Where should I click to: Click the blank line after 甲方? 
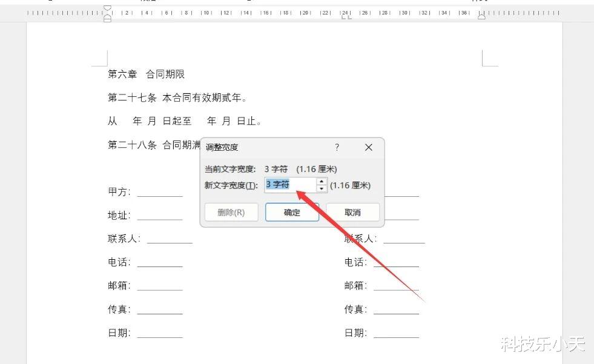point(160,193)
